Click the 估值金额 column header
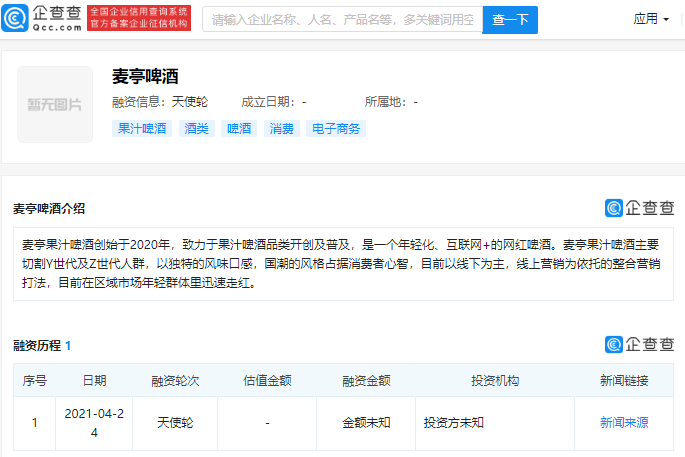Image resolution: width=685 pixels, height=457 pixels. 267,381
